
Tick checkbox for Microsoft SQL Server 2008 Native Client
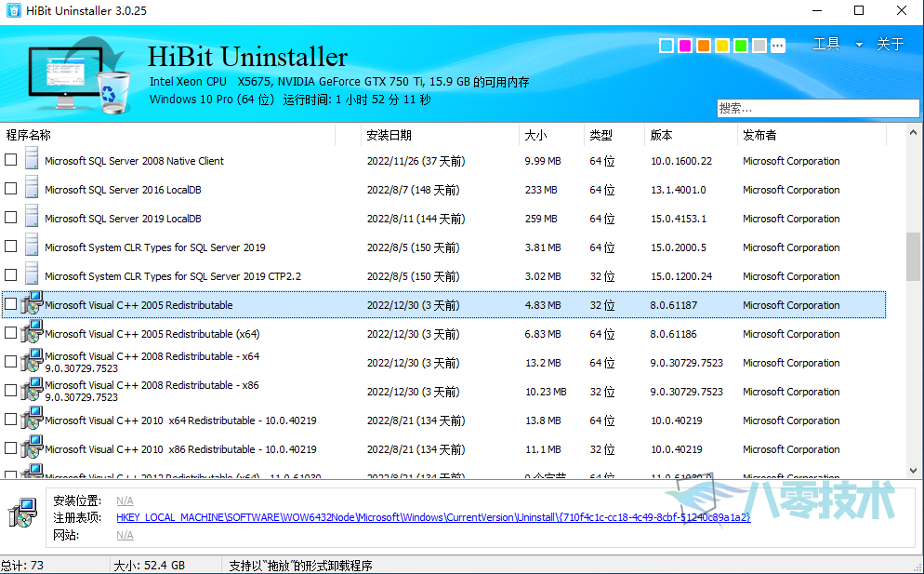pyautogui.click(x=10, y=160)
